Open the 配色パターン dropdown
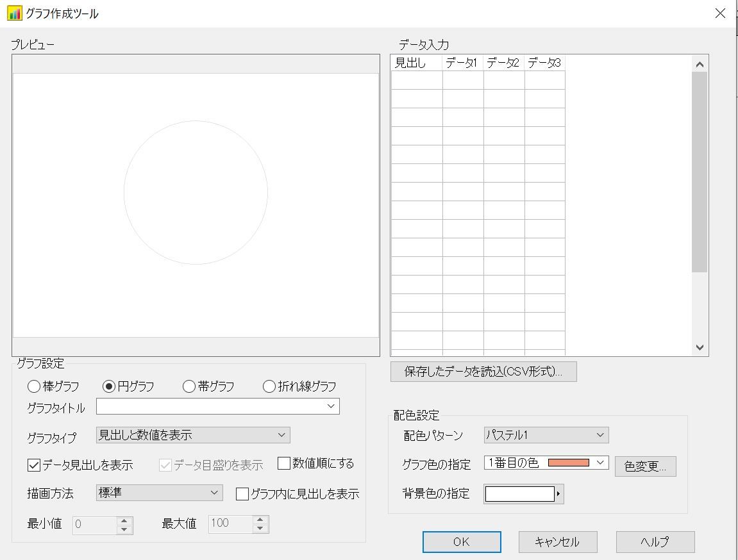The image size is (738, 560). [x=600, y=435]
